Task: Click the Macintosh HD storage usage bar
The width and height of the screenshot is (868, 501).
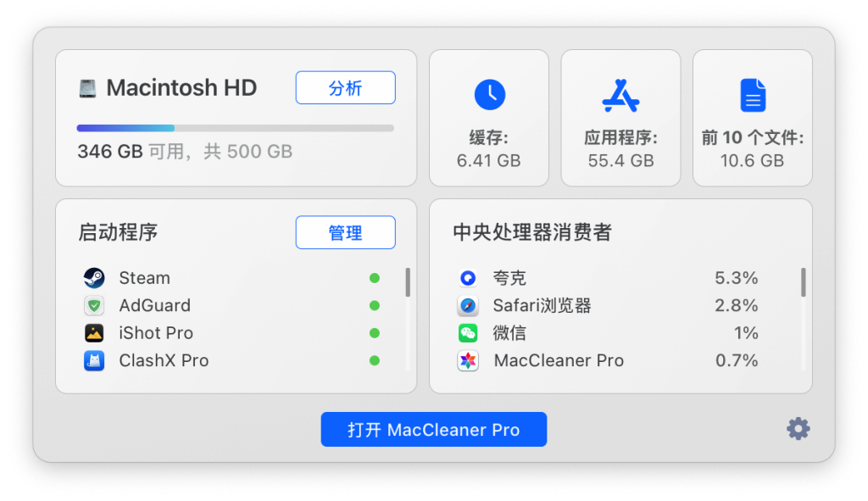Action: [236, 129]
